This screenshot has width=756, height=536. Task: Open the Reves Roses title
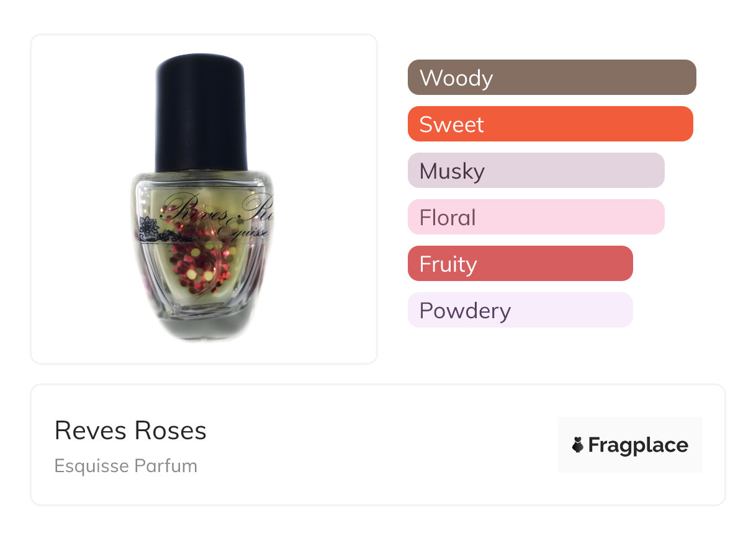130,431
